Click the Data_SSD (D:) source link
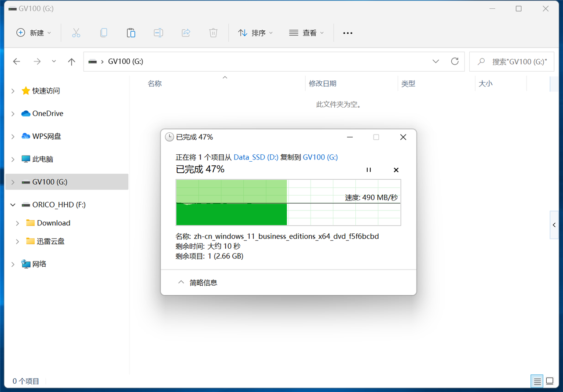 256,157
